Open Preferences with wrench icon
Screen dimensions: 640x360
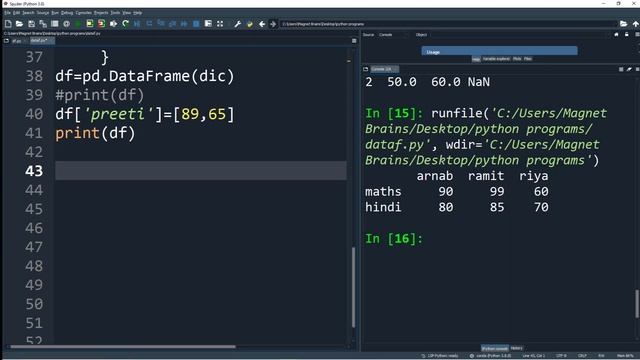(238, 24)
